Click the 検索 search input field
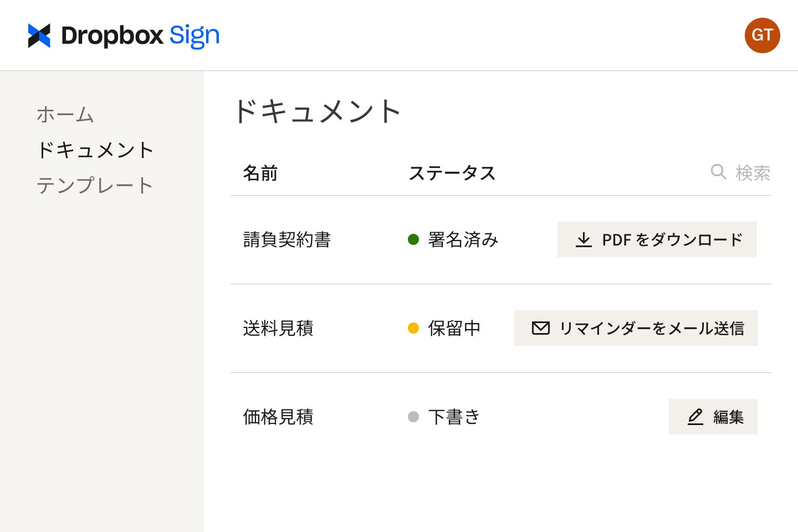 753,172
